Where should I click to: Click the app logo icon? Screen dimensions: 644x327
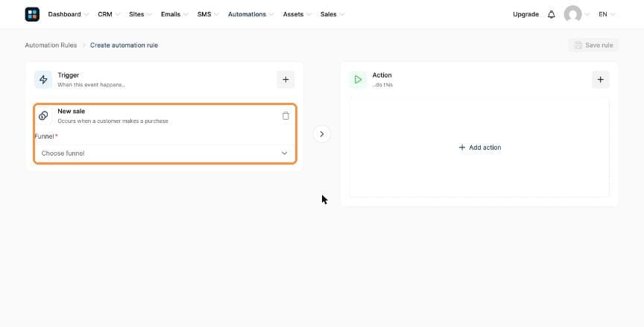[x=32, y=14]
